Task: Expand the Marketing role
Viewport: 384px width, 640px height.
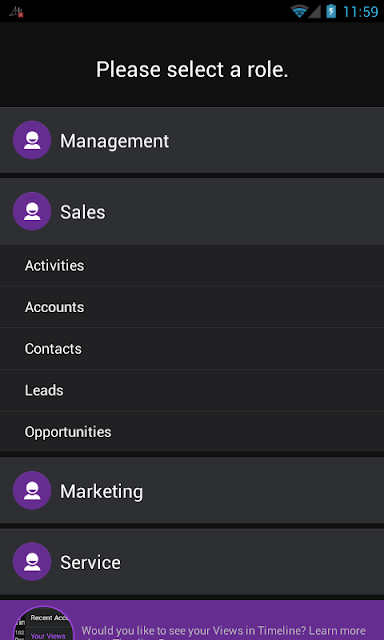Action: (x=192, y=490)
